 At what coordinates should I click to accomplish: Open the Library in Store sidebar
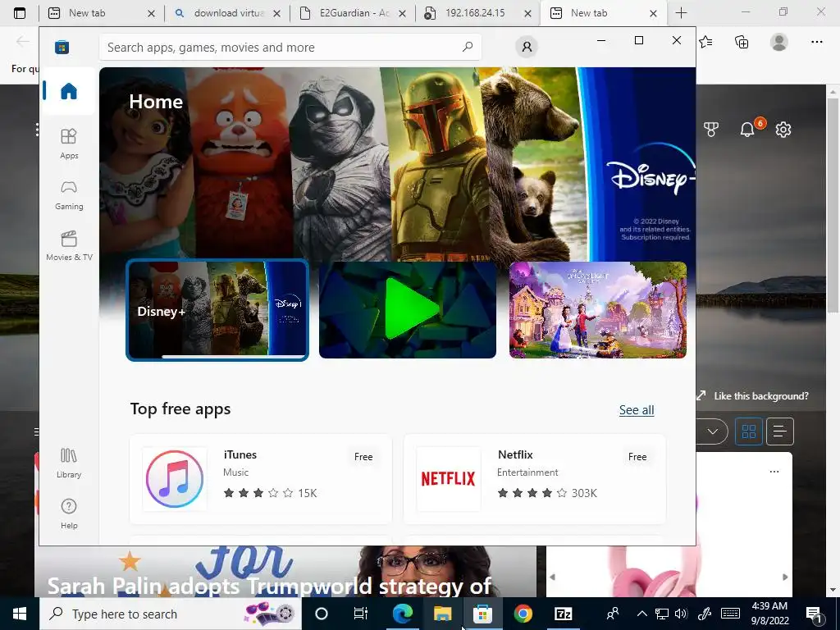(69, 463)
